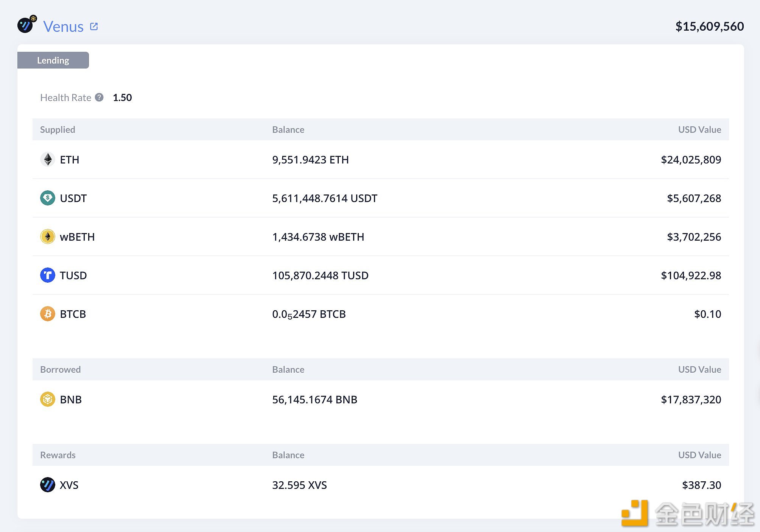760x532 pixels.
Task: Click the Balance header in Borrowed table
Action: point(288,369)
